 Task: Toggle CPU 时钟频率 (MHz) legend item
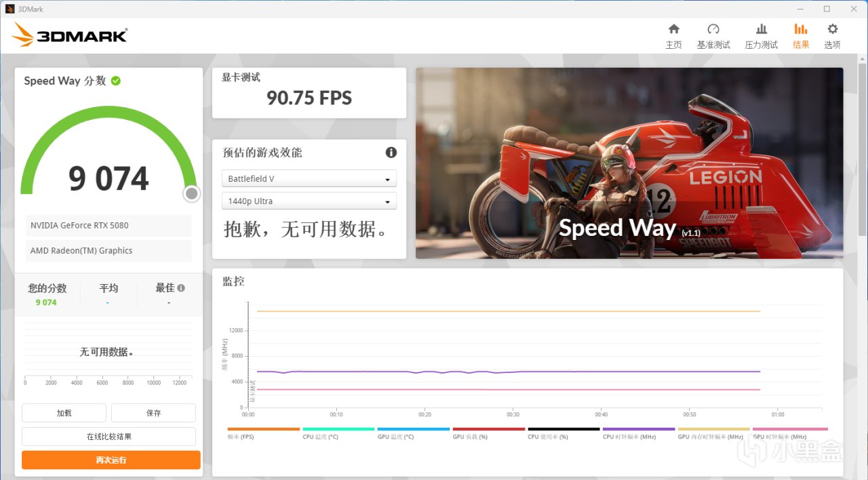639,433
